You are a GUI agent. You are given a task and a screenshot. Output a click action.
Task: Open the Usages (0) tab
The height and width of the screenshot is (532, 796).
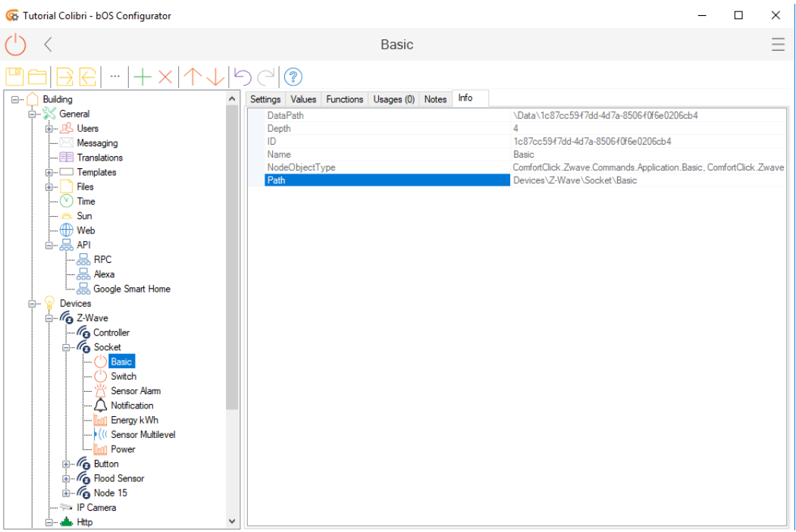click(393, 99)
